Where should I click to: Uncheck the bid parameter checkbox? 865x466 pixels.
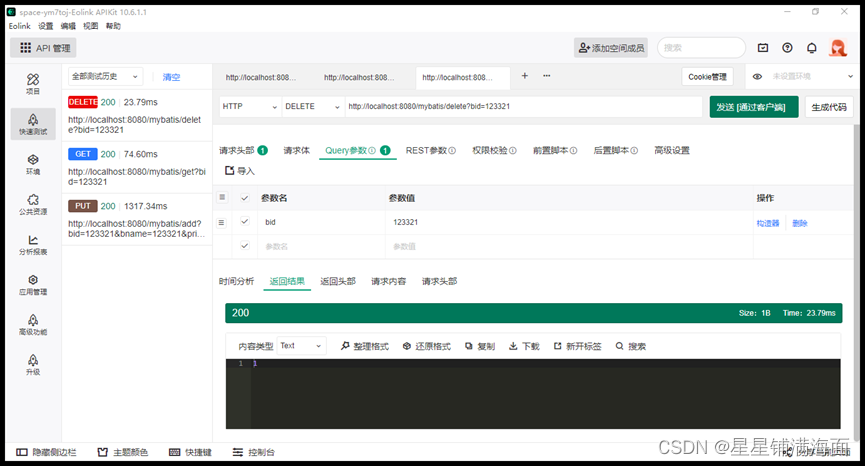(245, 221)
